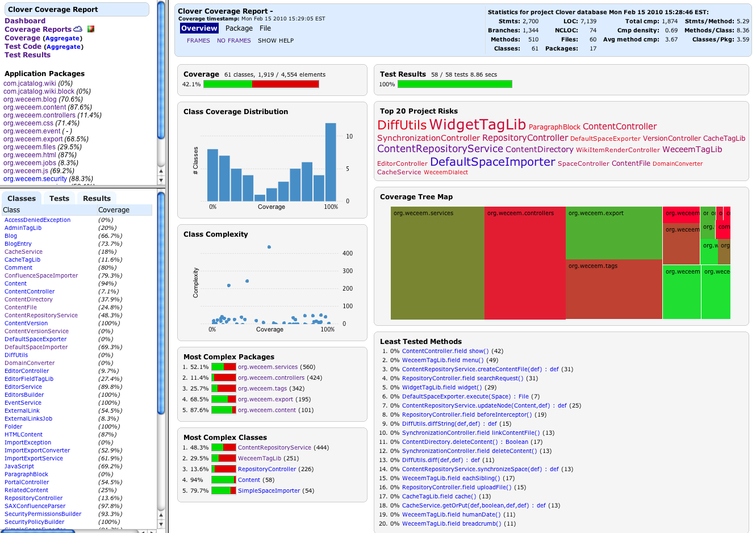Open package com.jcatalog.wiki
The height and width of the screenshot is (533, 756).
(30, 83)
